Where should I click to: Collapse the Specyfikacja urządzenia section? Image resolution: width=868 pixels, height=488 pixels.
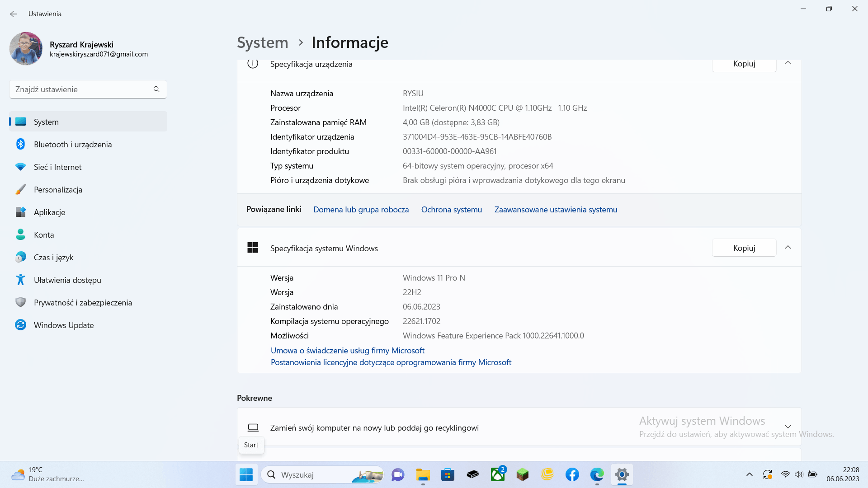point(788,63)
